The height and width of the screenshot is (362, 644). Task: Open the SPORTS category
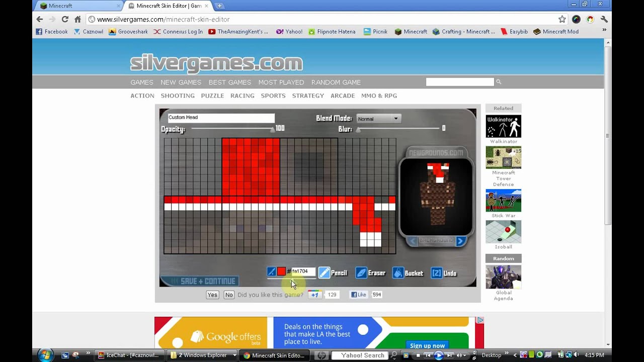[x=273, y=96]
